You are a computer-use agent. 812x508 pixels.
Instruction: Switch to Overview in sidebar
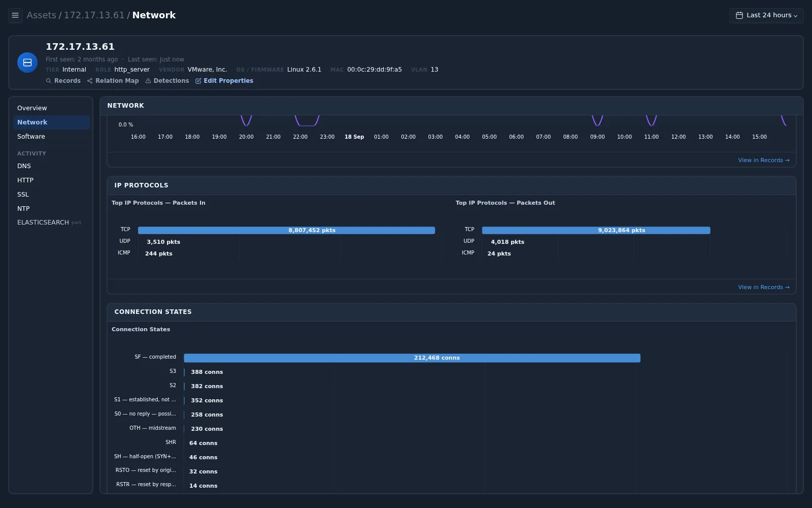click(52, 108)
